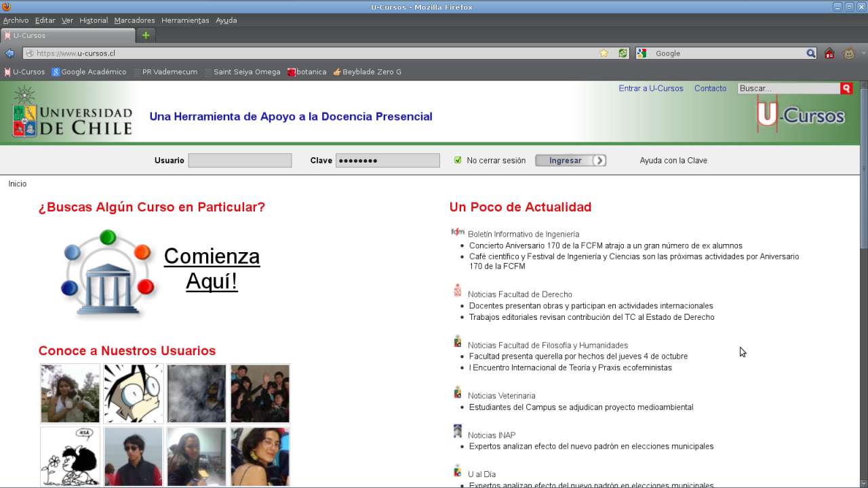Click the back navigation arrow
Image resolution: width=868 pixels, height=488 pixels.
(9, 53)
